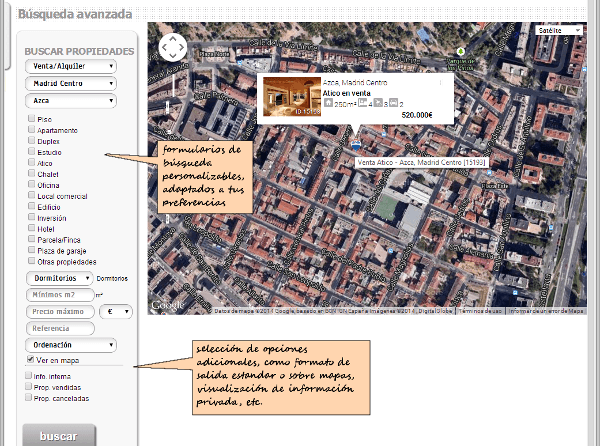Image resolution: width=600 pixels, height=446 pixels.
Task: Expand the Madrid Centro zone dropdown
Action: click(69, 84)
